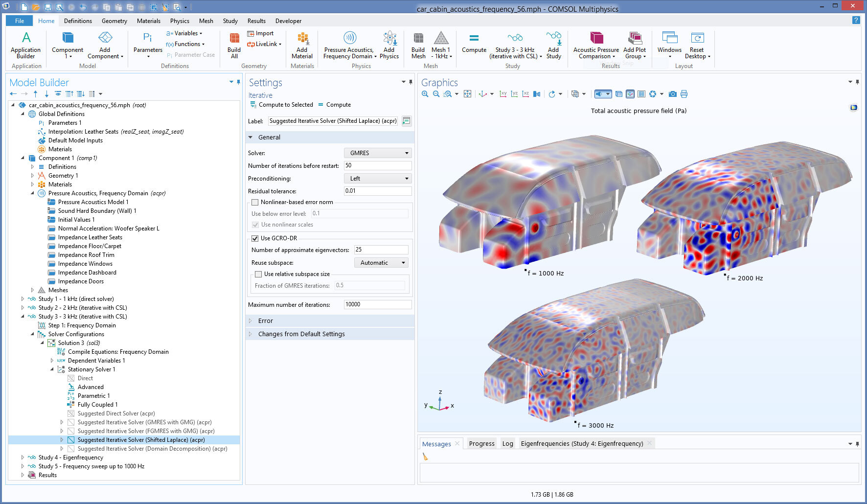The height and width of the screenshot is (504, 867).
Task: Open the Progress tab at the bottom
Action: click(481, 443)
